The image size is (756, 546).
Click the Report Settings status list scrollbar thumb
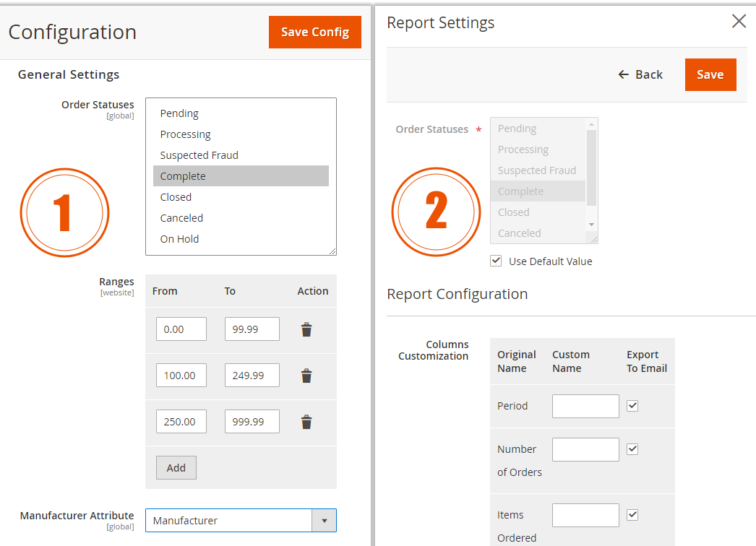pyautogui.click(x=592, y=168)
